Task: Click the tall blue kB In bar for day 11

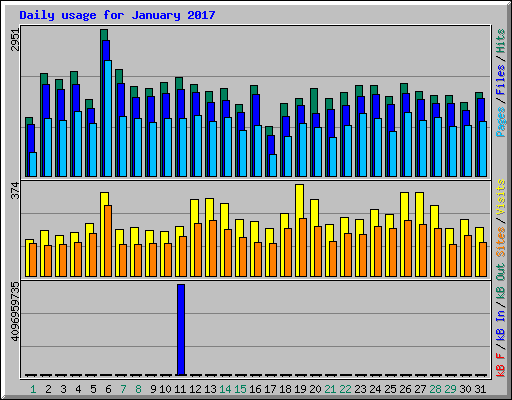Action: pyautogui.click(x=181, y=330)
